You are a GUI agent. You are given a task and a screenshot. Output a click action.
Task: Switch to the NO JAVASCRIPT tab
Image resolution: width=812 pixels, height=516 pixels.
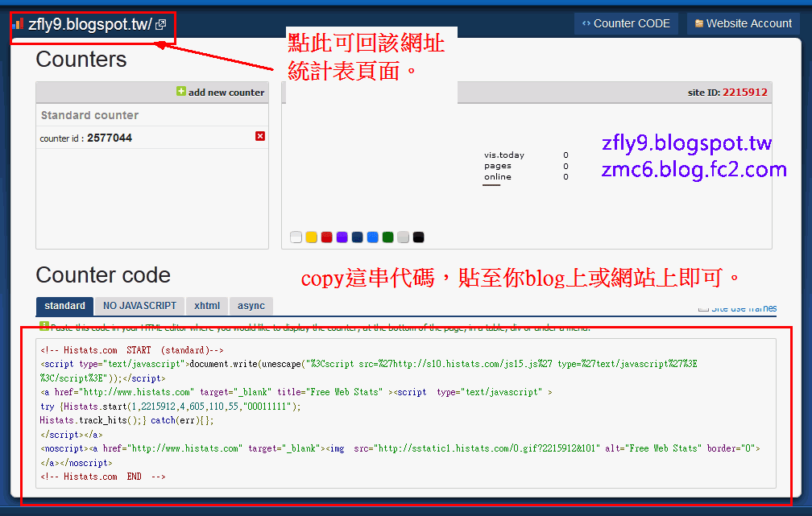pyautogui.click(x=140, y=306)
